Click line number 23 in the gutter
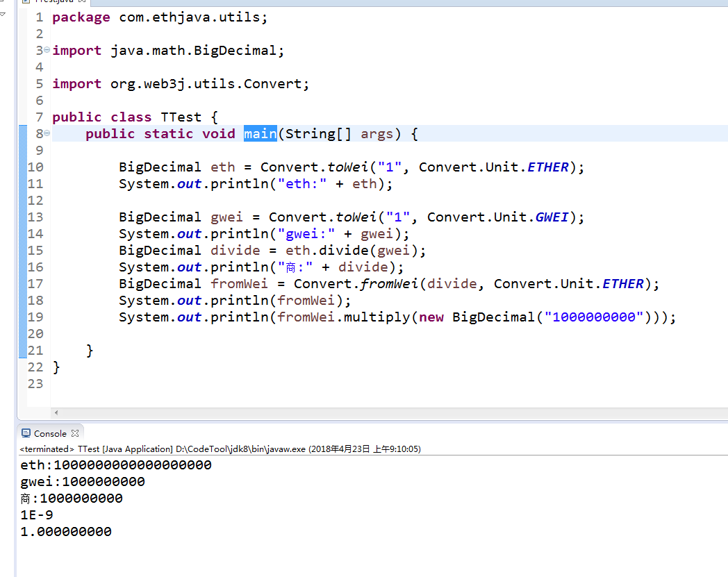This screenshot has width=728, height=577. click(35, 384)
